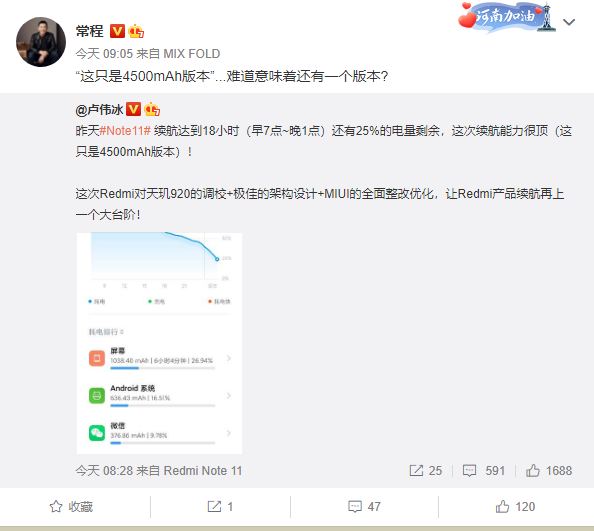Click verified V badge next to 卢伟冰
This screenshot has height=531, width=594.
coord(133,109)
